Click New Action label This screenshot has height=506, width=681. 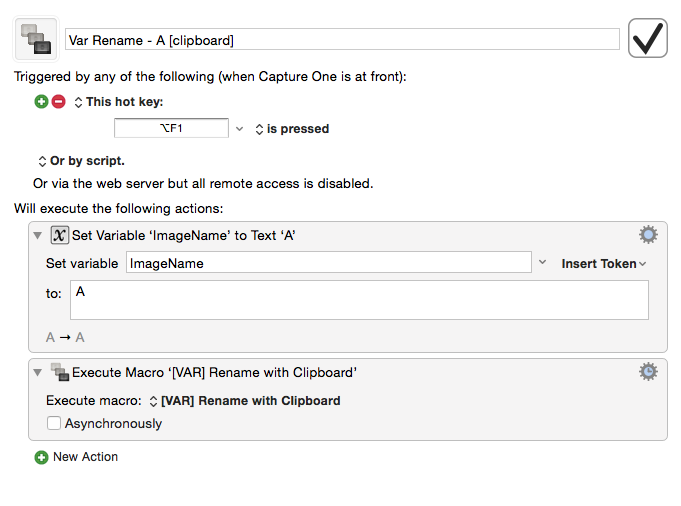click(86, 457)
